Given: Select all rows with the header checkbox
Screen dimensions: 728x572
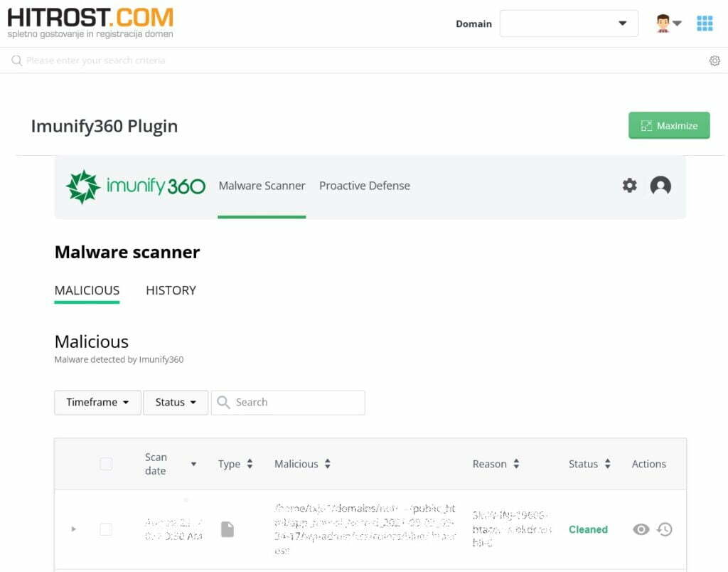Looking at the screenshot, I should point(106,463).
